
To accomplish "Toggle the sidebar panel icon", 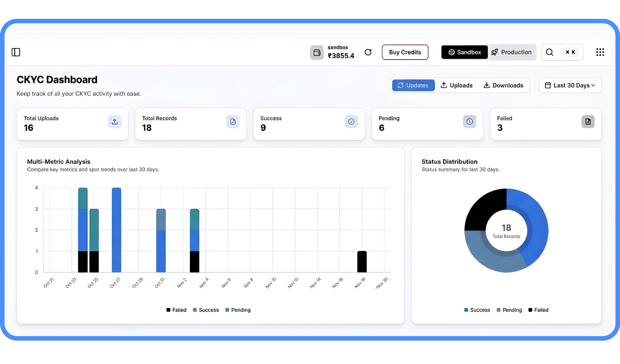I will (x=16, y=52).
